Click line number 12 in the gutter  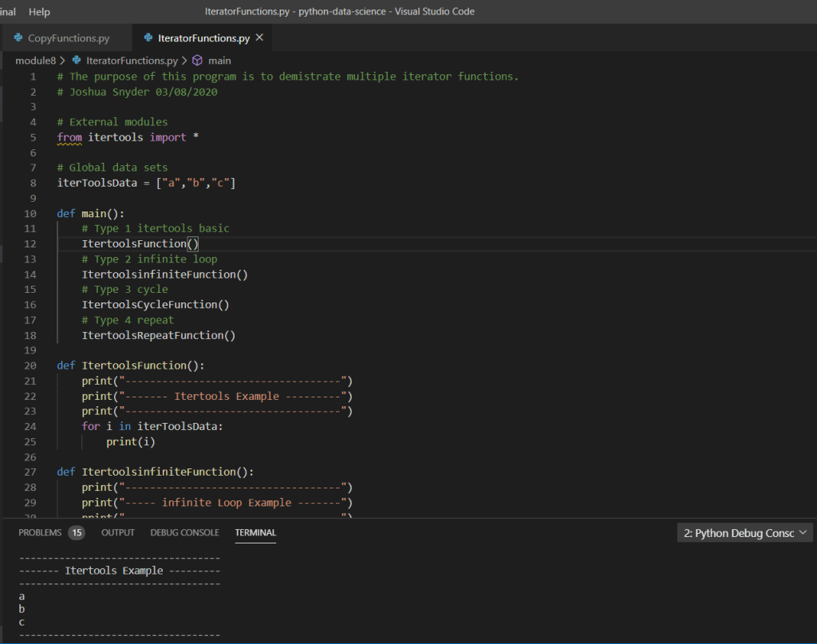(x=30, y=243)
